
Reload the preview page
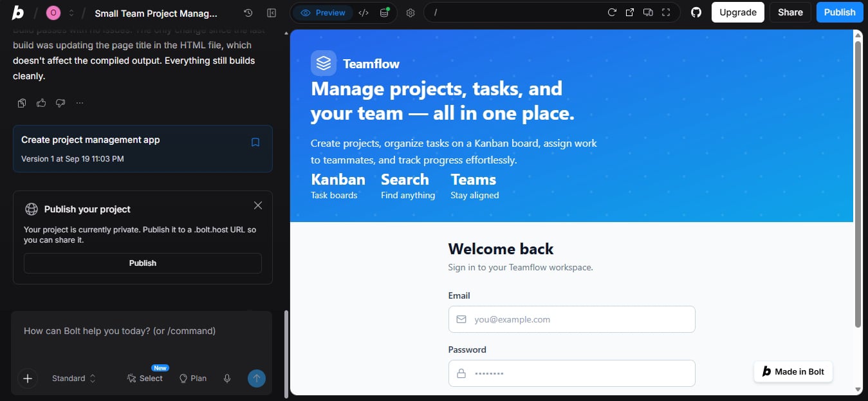pos(612,13)
